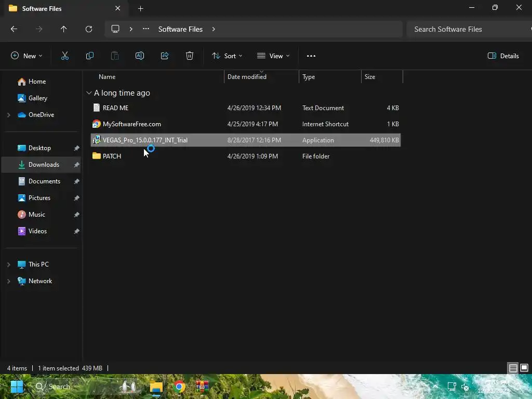Go forward with the right arrow
Screen dimensions: 532x399
39,29
